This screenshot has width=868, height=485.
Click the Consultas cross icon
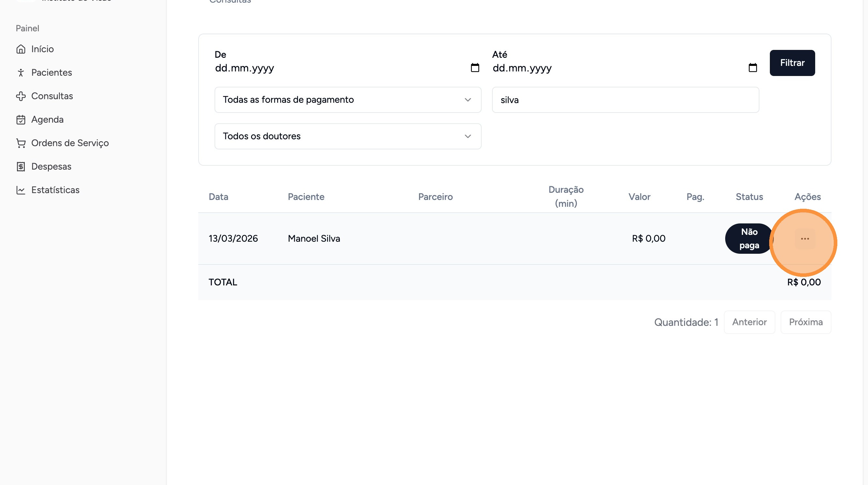(21, 97)
